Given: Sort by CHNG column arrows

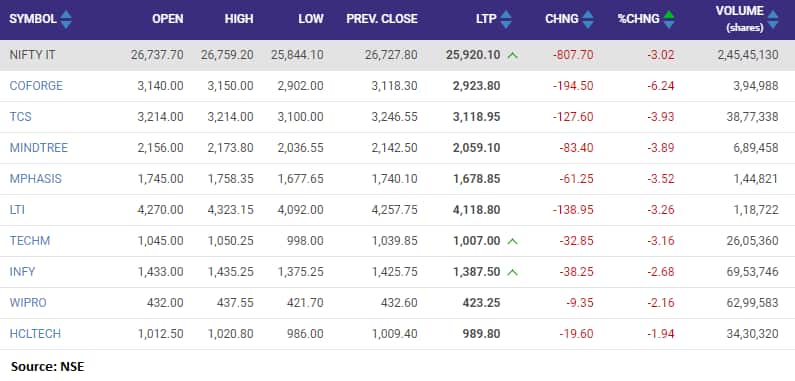Looking at the screenshot, I should pyautogui.click(x=588, y=19).
